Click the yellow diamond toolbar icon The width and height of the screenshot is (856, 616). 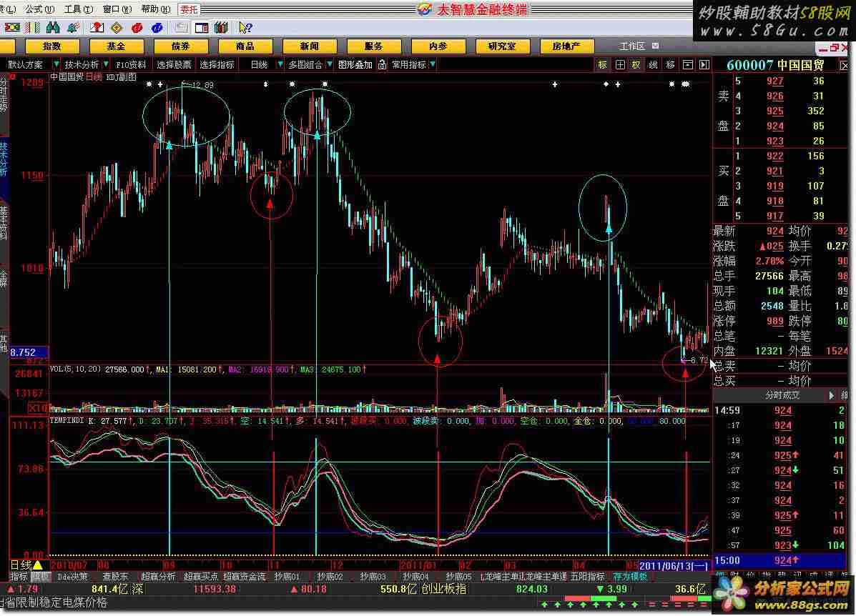coord(117,27)
